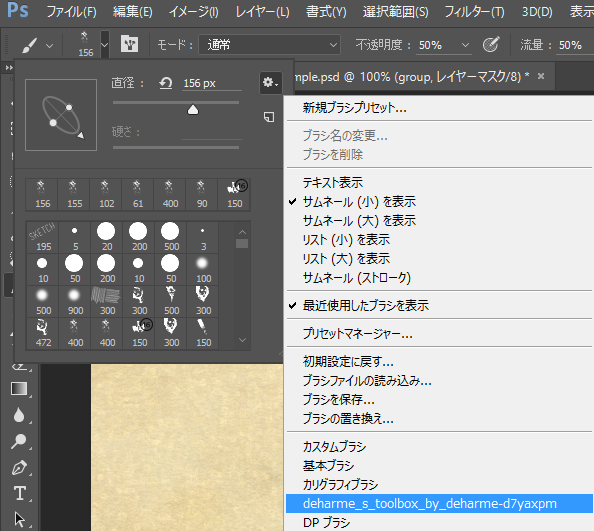Open the 編集(E) menu
This screenshot has height=531, width=594.
(133, 12)
